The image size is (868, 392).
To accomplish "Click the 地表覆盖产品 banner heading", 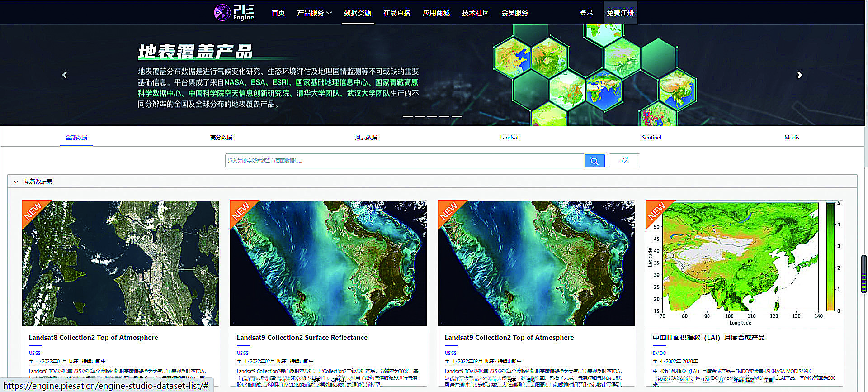I will pyautogui.click(x=195, y=52).
